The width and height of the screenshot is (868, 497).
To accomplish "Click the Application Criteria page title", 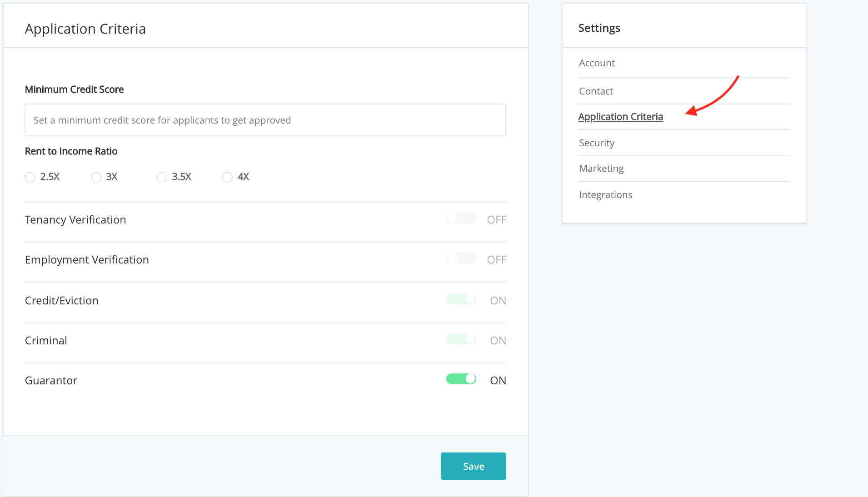I will point(85,29).
